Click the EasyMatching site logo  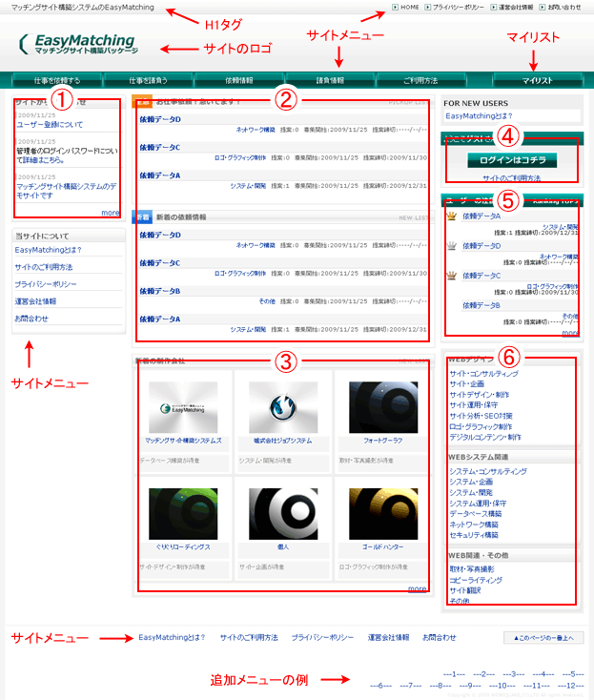78,45
